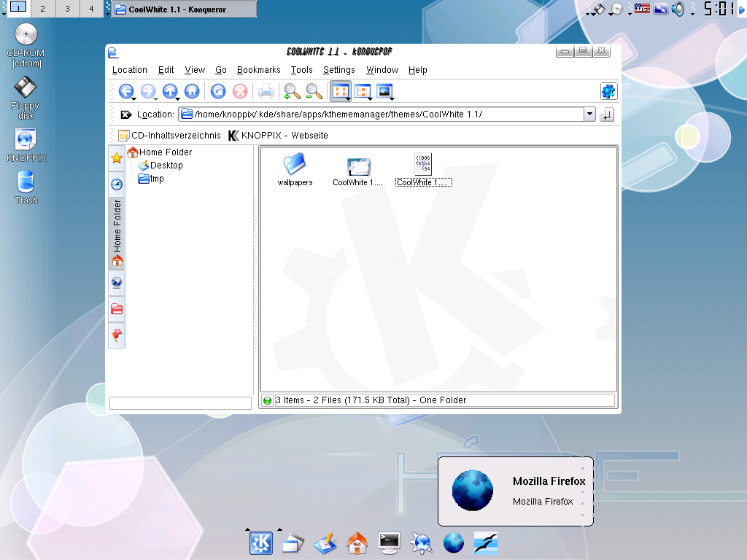This screenshot has width=747, height=560.
Task: Toggle image preview view button
Action: click(385, 91)
